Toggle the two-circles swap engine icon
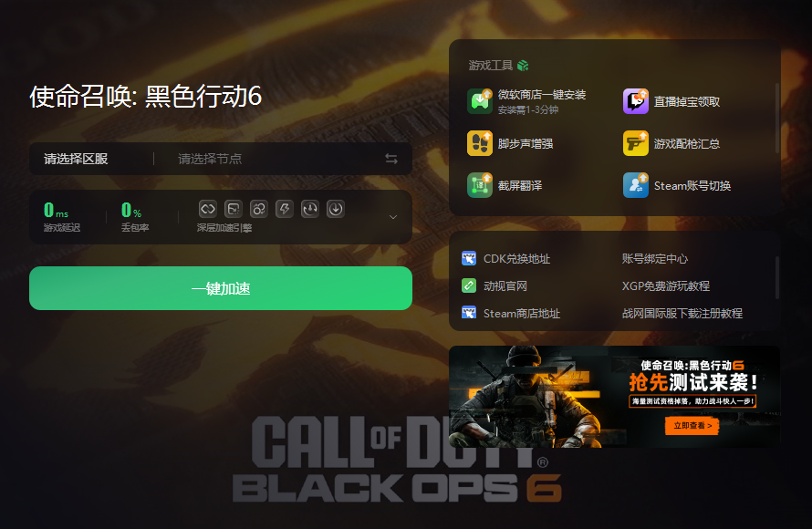The image size is (812, 529). 258,209
